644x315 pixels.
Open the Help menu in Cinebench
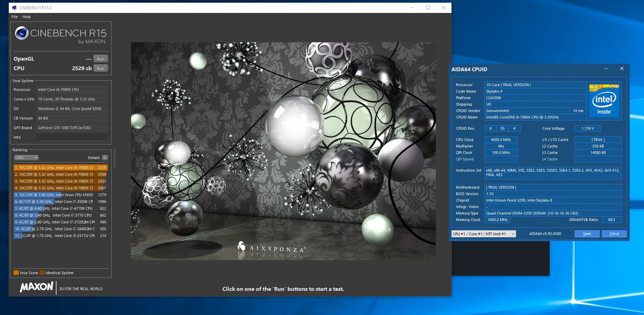[x=27, y=17]
